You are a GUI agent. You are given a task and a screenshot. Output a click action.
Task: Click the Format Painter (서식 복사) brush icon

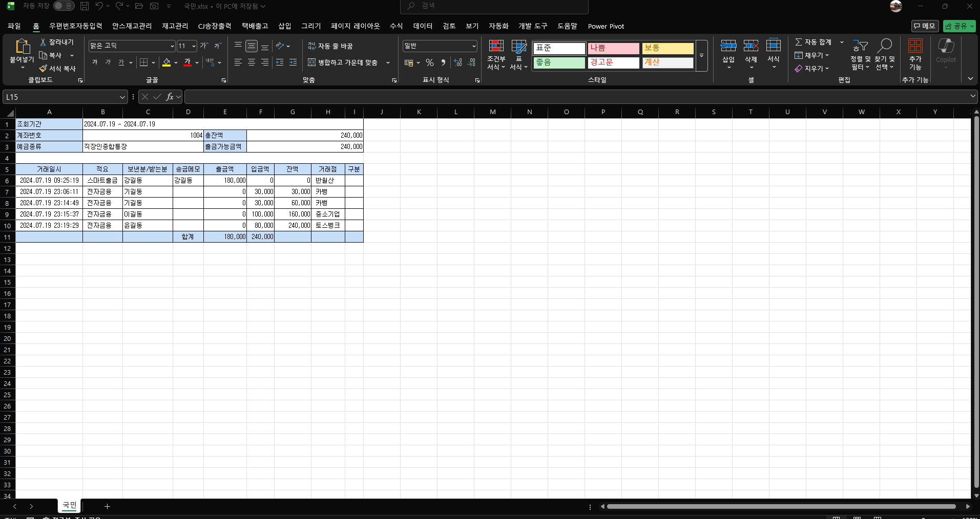(x=43, y=69)
